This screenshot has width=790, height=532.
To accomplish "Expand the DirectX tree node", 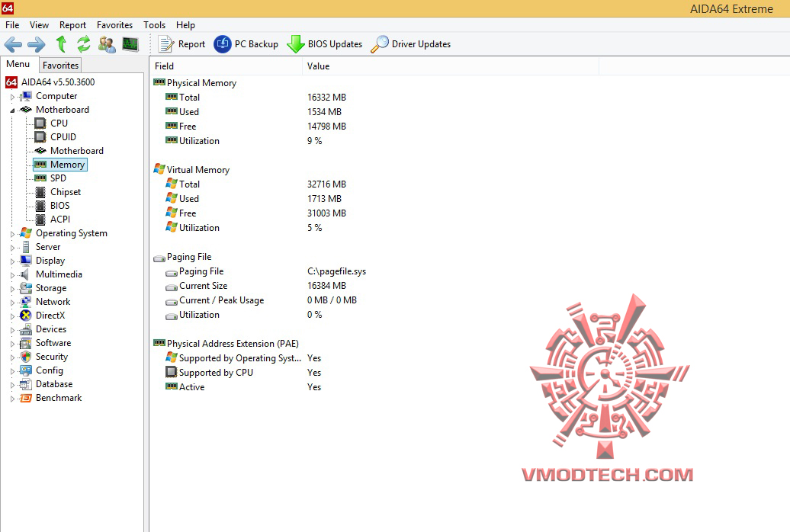I will click(x=13, y=316).
